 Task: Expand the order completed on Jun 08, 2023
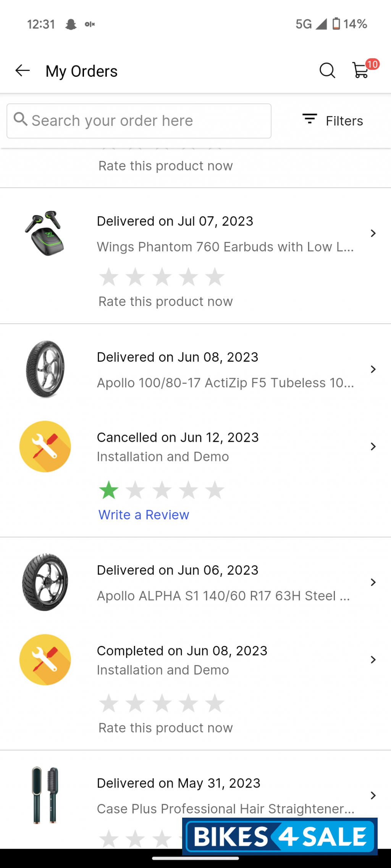(x=373, y=660)
